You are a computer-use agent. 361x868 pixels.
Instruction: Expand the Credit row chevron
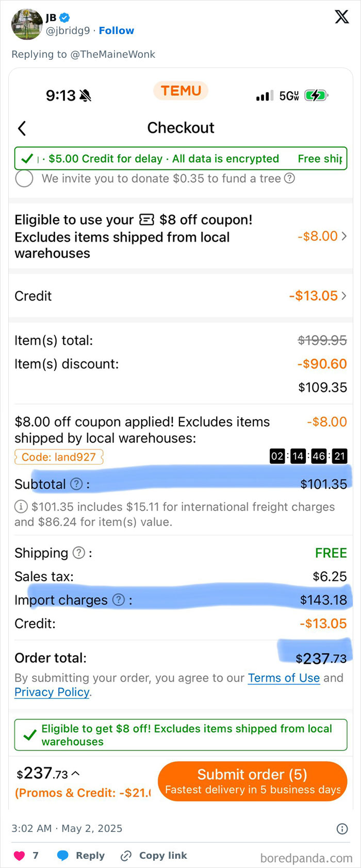344,296
